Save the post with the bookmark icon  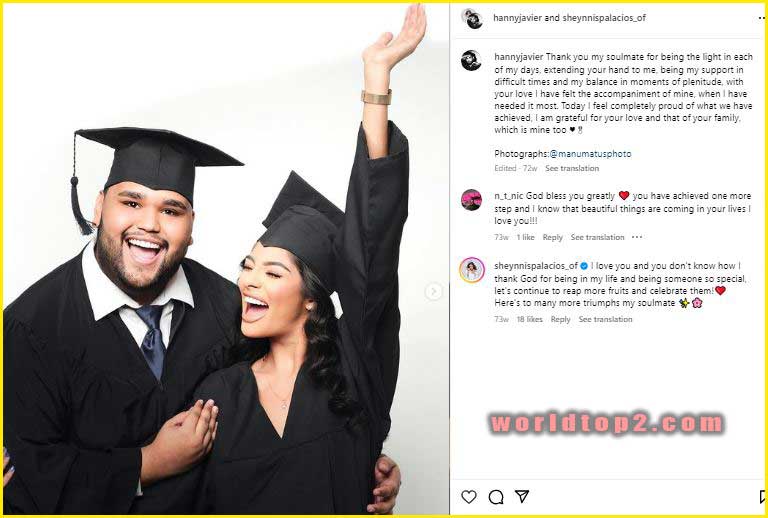[763, 497]
